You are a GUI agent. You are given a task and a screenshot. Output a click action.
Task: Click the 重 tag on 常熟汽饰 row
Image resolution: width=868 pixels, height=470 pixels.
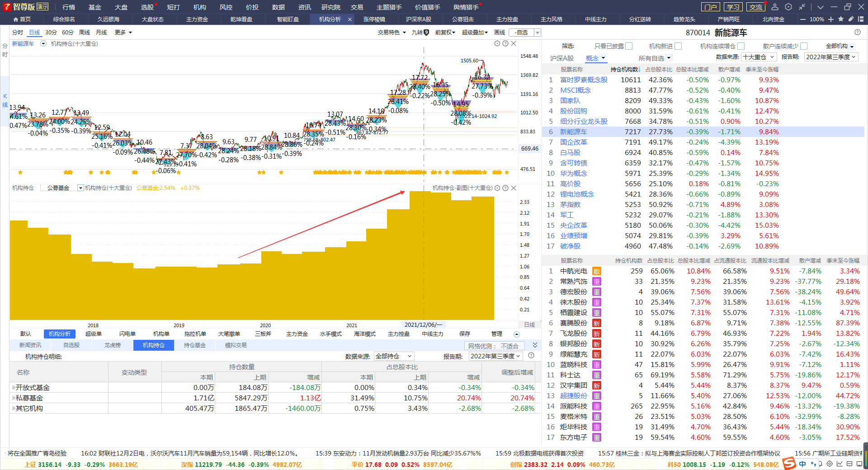[x=597, y=282]
